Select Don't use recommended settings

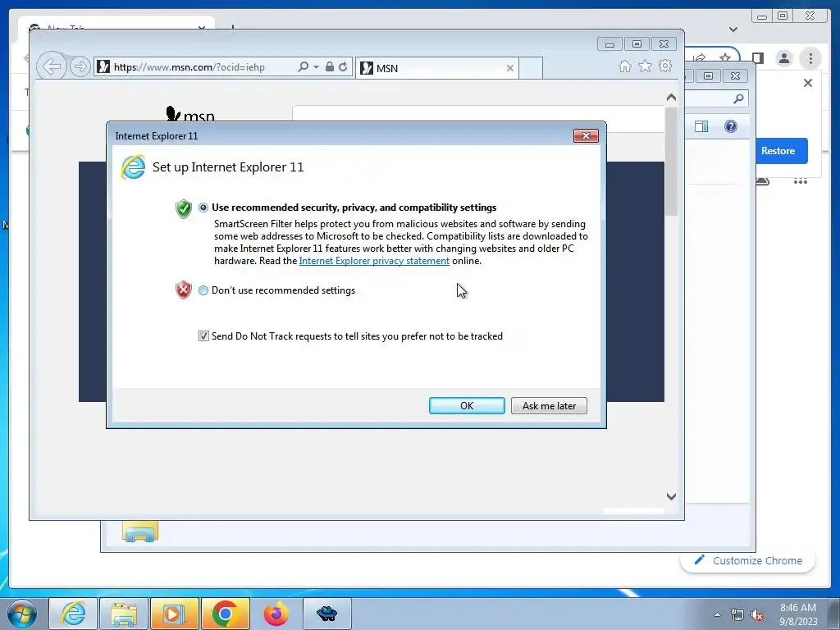pos(203,290)
